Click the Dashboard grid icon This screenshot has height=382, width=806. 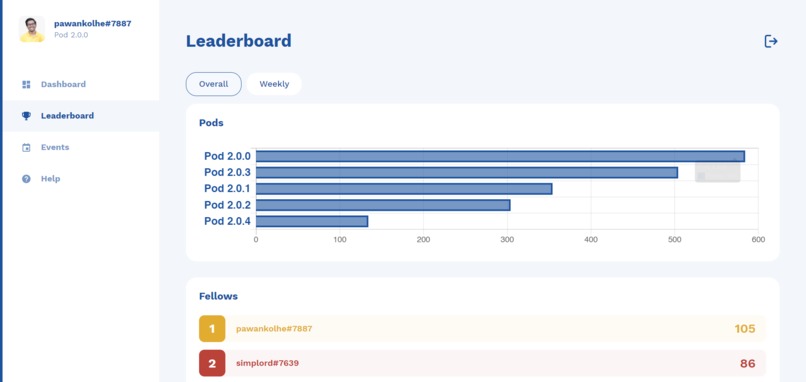(x=26, y=84)
